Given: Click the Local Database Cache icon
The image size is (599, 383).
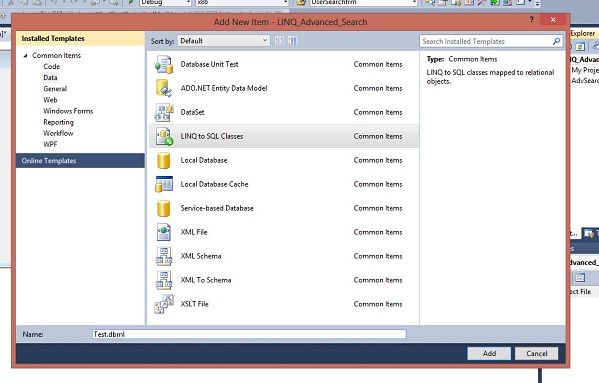Looking at the screenshot, I should [x=164, y=184].
